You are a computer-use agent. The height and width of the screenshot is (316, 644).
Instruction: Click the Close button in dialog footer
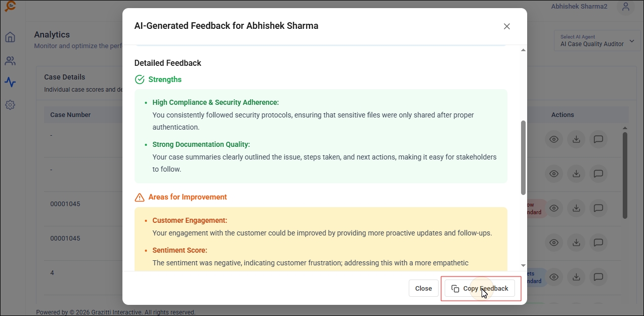pos(423,288)
